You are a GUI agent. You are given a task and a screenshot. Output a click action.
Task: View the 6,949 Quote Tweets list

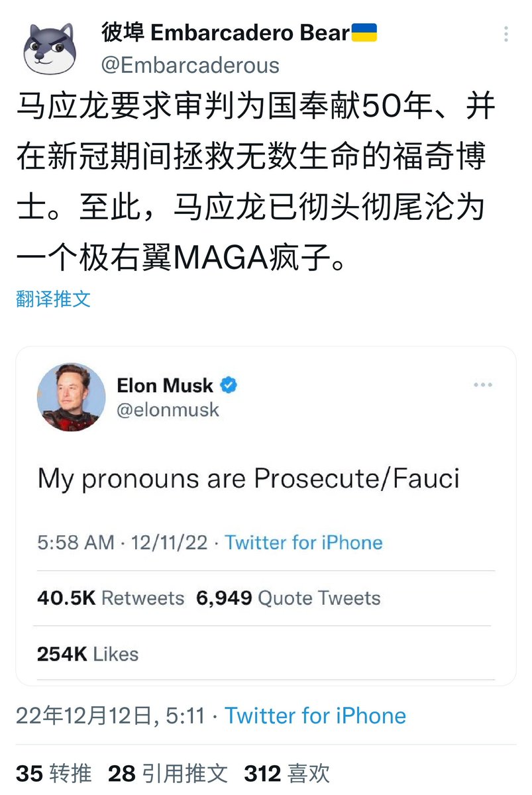288,598
